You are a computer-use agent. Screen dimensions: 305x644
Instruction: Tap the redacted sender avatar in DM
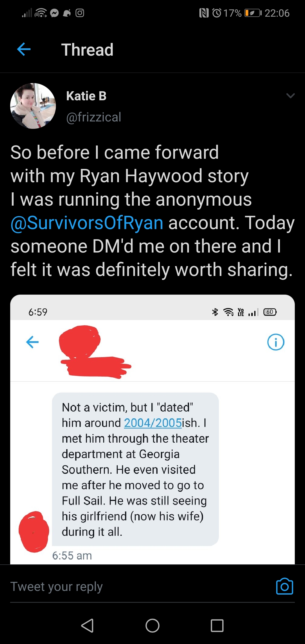click(34, 532)
